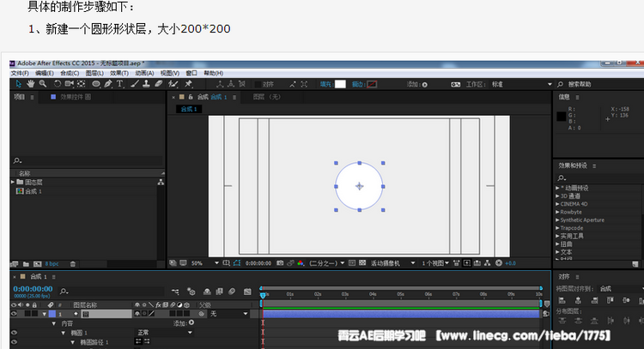Open the 工作区 标准 workspace dropdown

(x=521, y=85)
